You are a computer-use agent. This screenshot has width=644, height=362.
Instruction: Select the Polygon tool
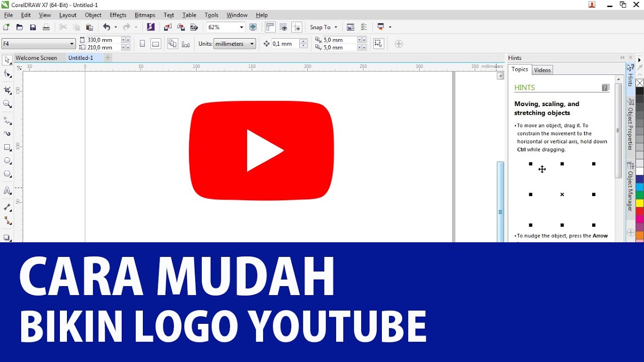click(7, 174)
